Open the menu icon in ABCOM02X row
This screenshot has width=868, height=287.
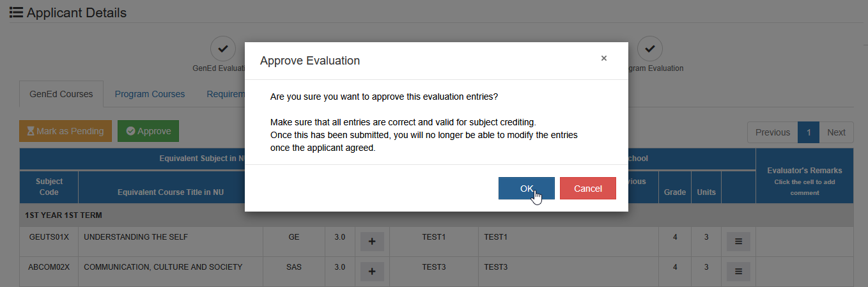coord(738,272)
